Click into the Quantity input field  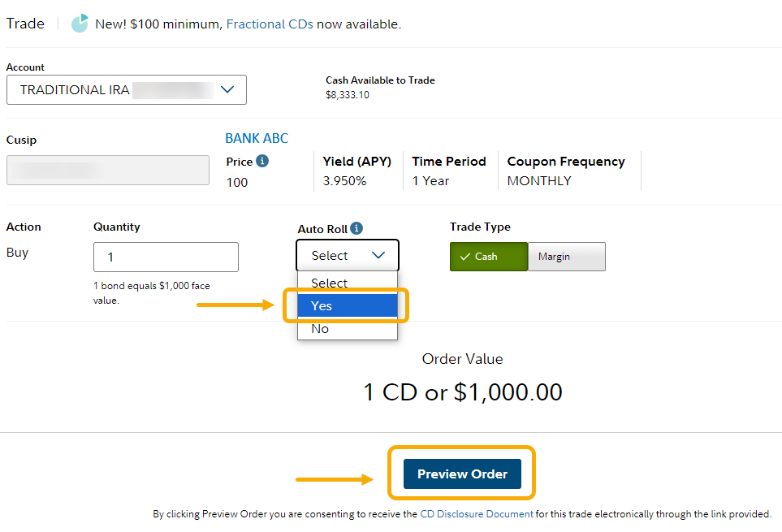click(166, 257)
